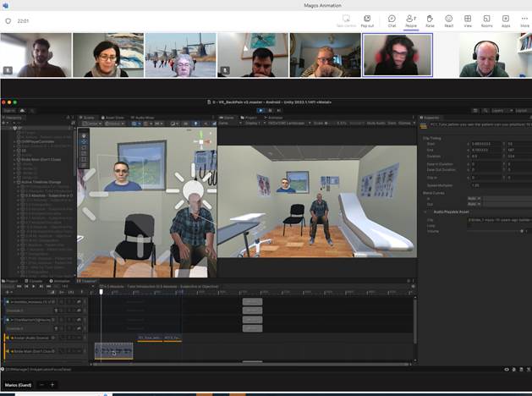
Task: Open the Game view resolution dropdown
Action: (x=288, y=124)
